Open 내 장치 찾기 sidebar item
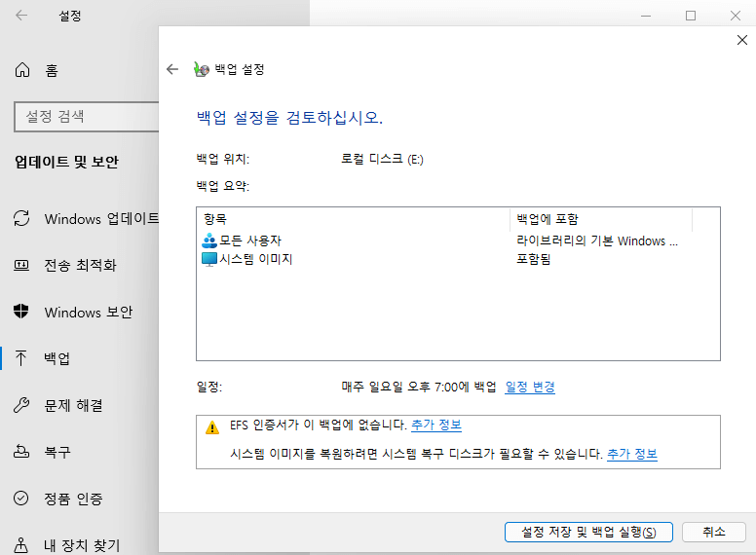756x555 pixels. tap(79, 545)
